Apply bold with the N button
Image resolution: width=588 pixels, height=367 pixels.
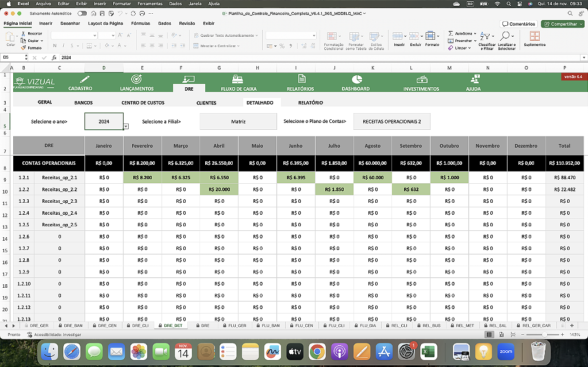[x=55, y=46]
